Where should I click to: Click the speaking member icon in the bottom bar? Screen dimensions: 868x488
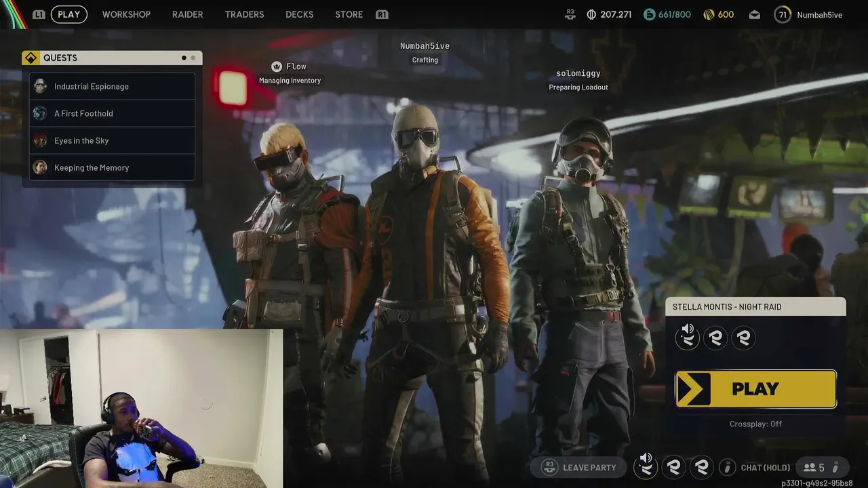[646, 466]
